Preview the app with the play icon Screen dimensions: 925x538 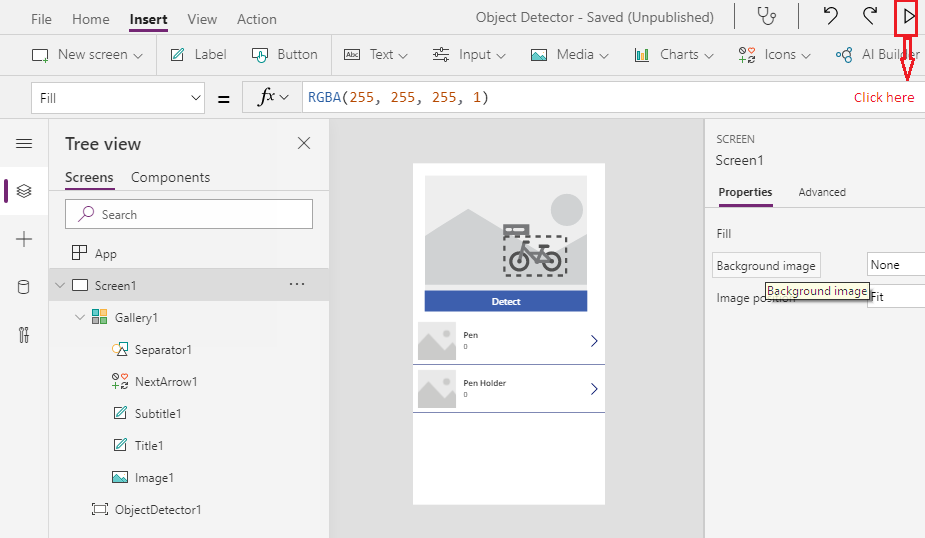pos(909,17)
